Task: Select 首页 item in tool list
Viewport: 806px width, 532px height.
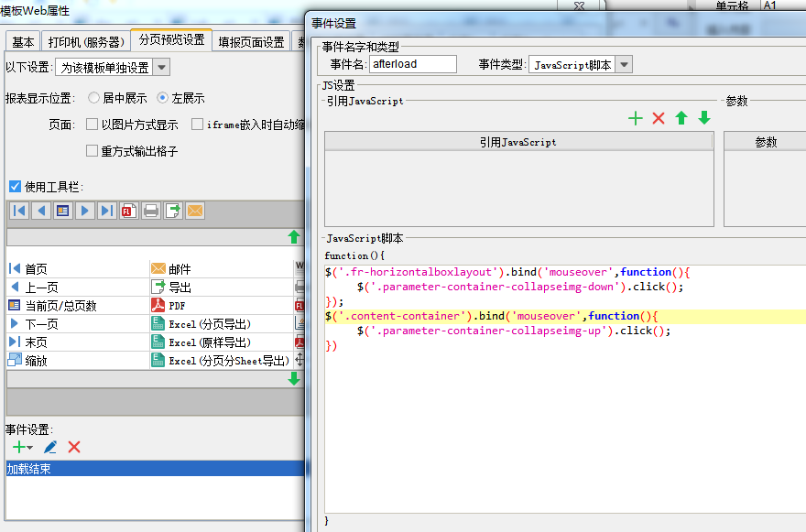Action: click(x=77, y=269)
